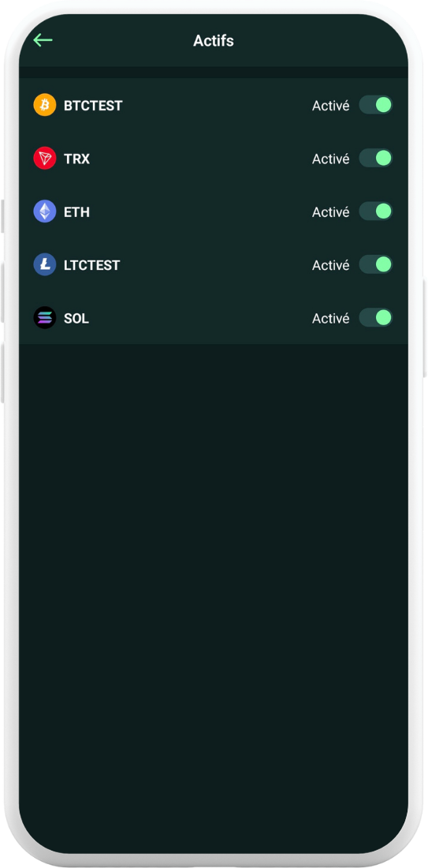The width and height of the screenshot is (428, 868).
Task: Click the Actifs page title
Action: [214, 40]
